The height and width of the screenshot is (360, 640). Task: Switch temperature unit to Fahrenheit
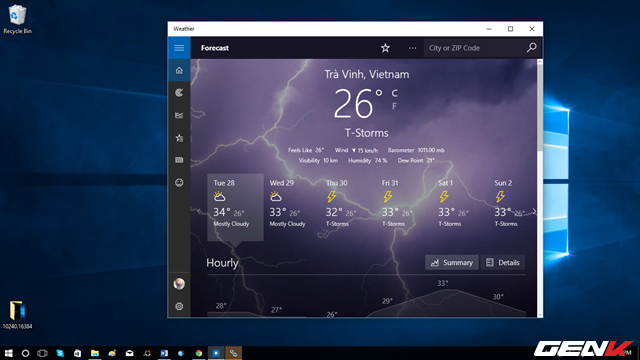pyautogui.click(x=394, y=107)
